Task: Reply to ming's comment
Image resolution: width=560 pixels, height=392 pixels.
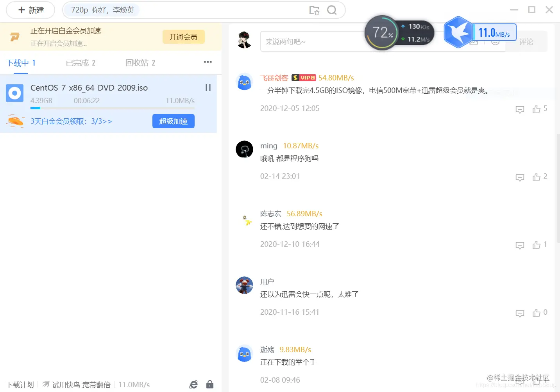Action: point(520,178)
